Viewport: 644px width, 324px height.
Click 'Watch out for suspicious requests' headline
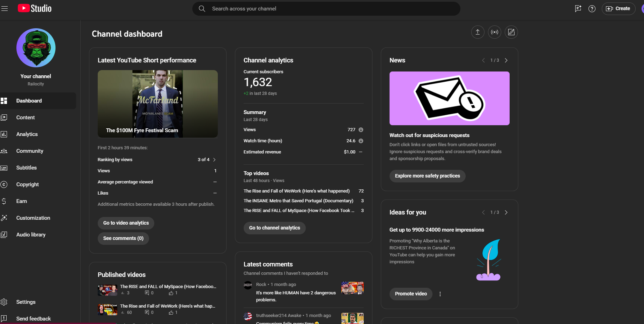tap(429, 135)
